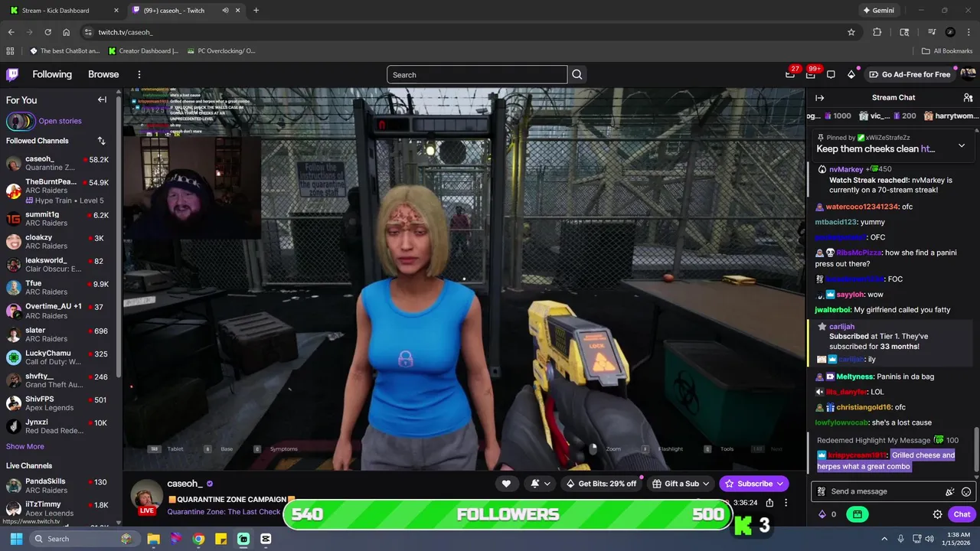
Task: Click the Twitch logo home icon
Action: click(12, 74)
